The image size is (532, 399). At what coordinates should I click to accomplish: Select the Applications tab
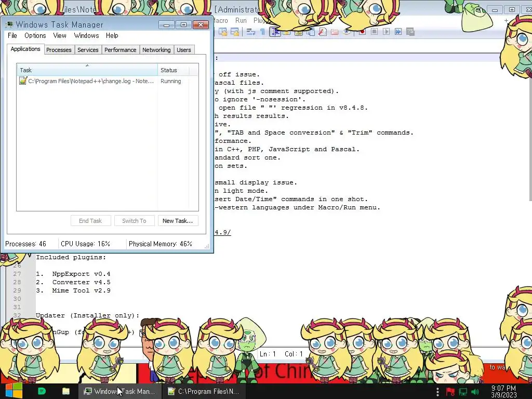coord(25,49)
